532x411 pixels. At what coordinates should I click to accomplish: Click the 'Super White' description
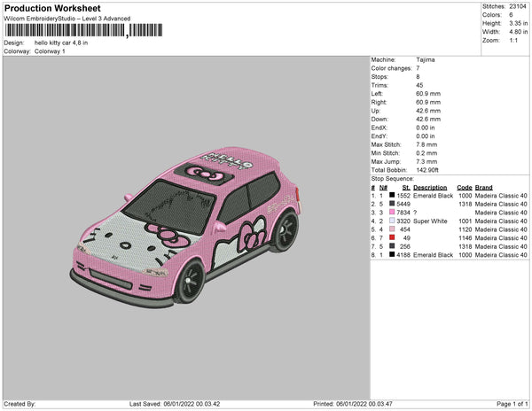click(x=430, y=221)
